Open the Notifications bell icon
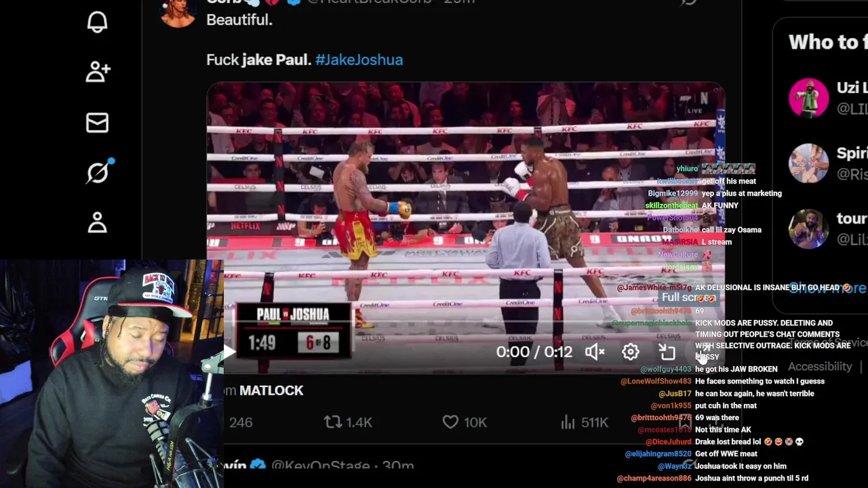This screenshot has width=868, height=488. click(97, 22)
